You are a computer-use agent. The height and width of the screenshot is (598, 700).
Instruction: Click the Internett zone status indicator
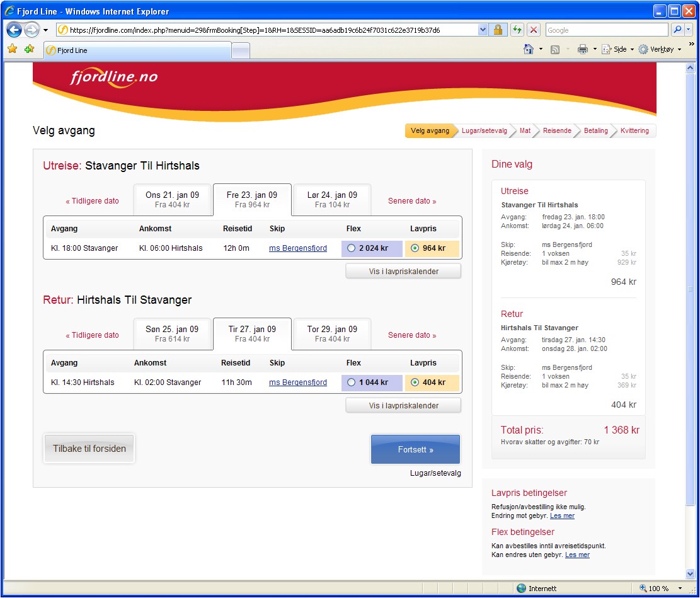coord(536,588)
